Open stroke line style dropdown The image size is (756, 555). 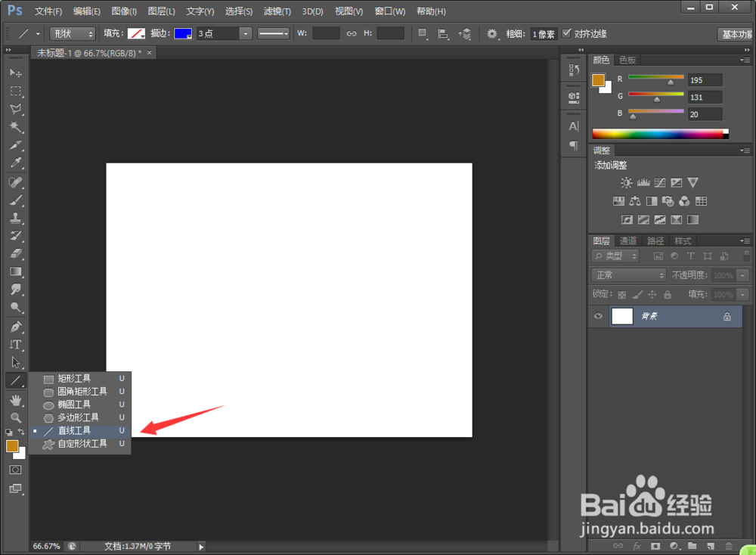(274, 33)
